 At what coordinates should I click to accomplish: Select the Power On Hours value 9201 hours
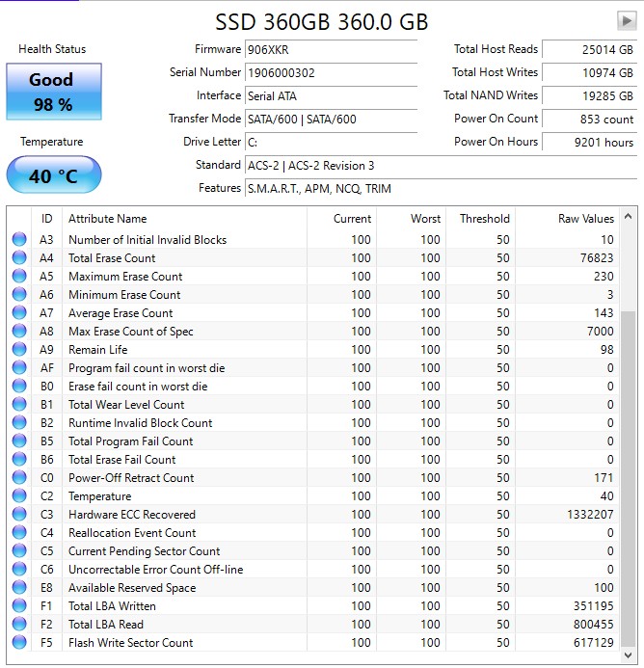[589, 142]
